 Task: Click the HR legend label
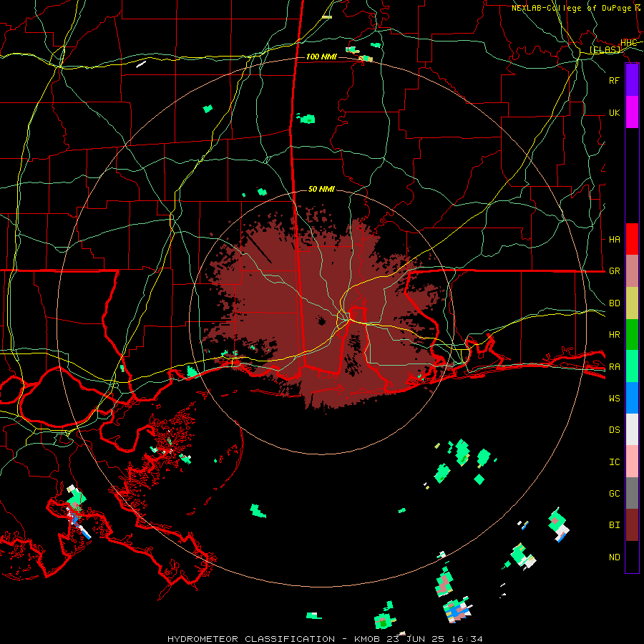(x=615, y=335)
